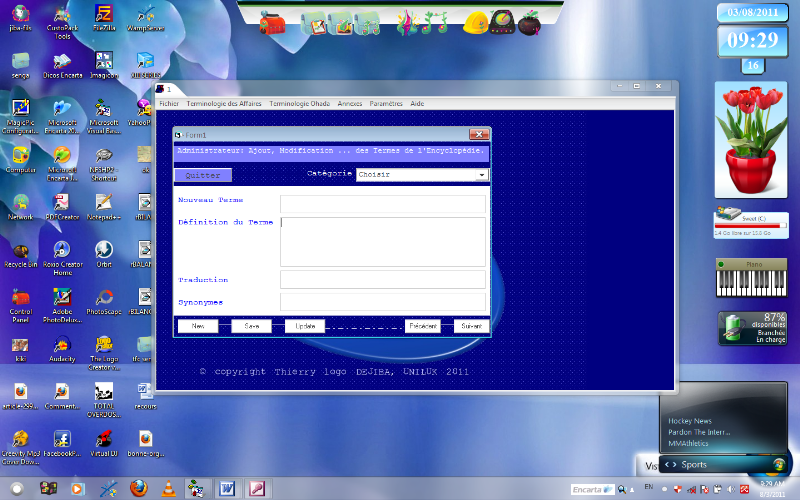
Task: Click the 09:29 clock gadget
Action: pyautogui.click(x=752, y=41)
